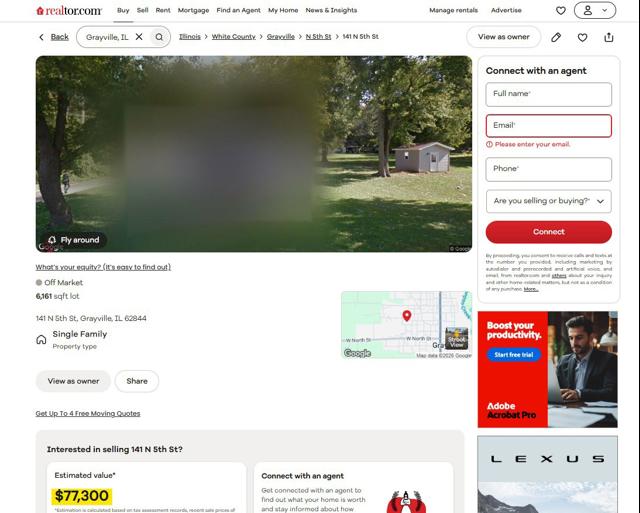Focus the Email field
Viewport: 640px width, 513px height.
[549, 126]
